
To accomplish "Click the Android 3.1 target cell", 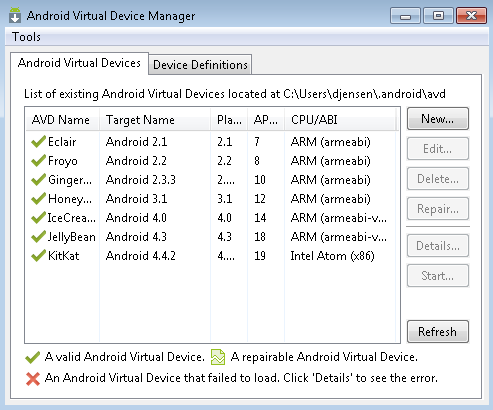I will pyautogui.click(x=136, y=199).
